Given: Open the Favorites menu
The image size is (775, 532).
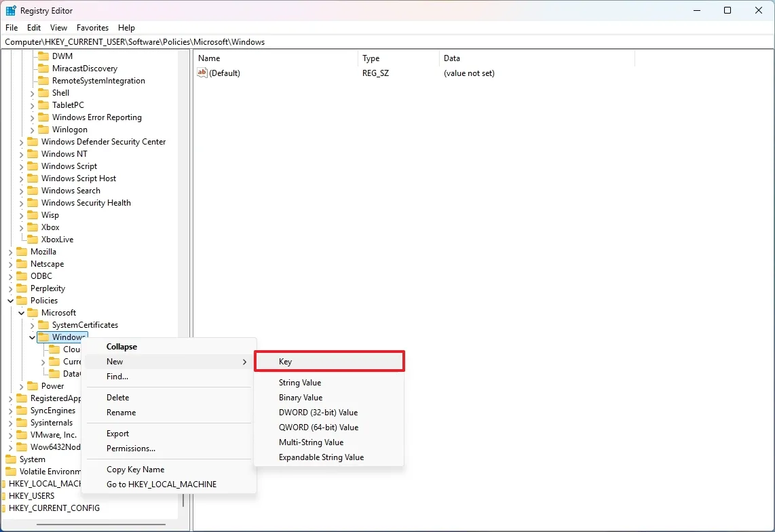Looking at the screenshot, I should pos(92,28).
